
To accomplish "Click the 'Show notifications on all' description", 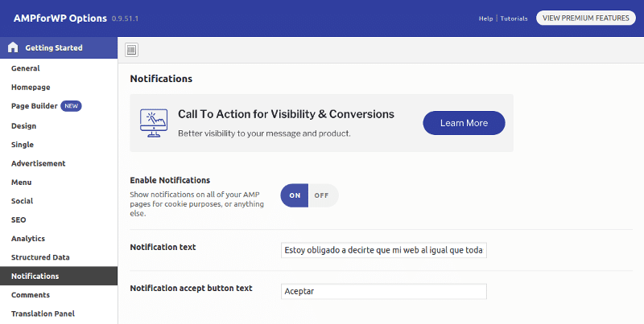I will (197, 204).
